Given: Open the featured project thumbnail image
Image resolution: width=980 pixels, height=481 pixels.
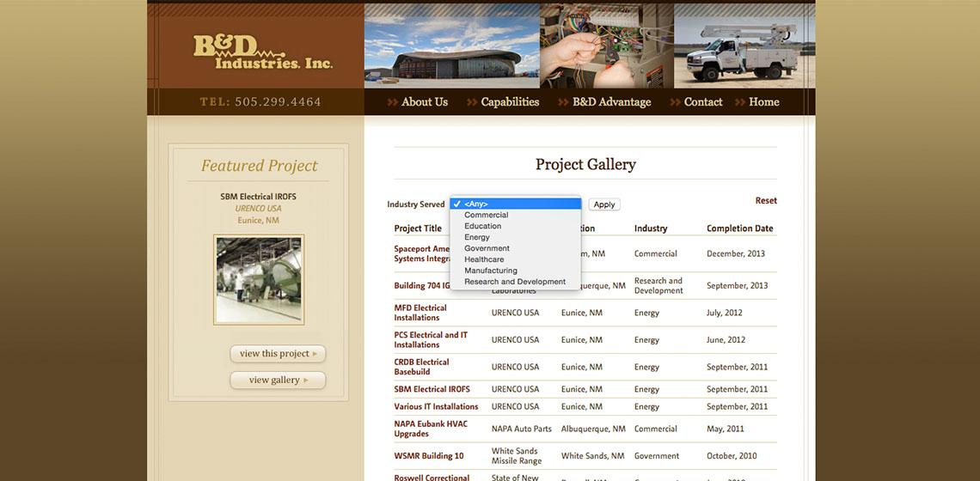Looking at the screenshot, I should (x=259, y=279).
